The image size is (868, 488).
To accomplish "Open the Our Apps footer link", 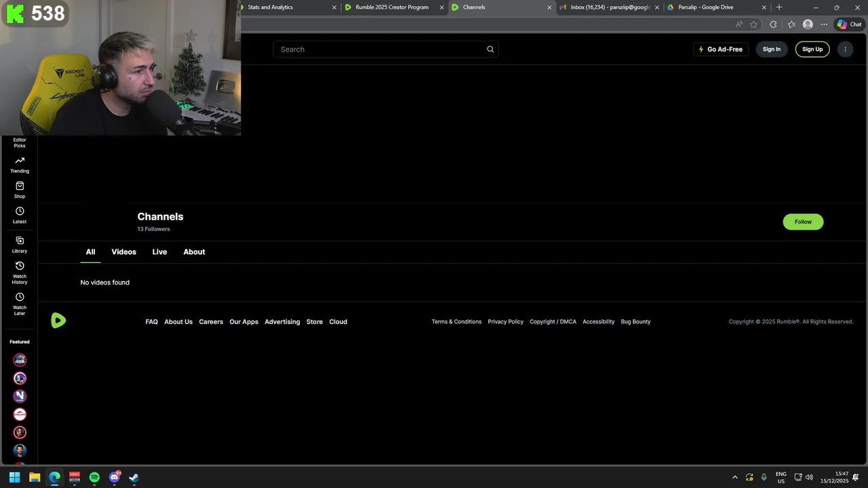I will click(244, 322).
